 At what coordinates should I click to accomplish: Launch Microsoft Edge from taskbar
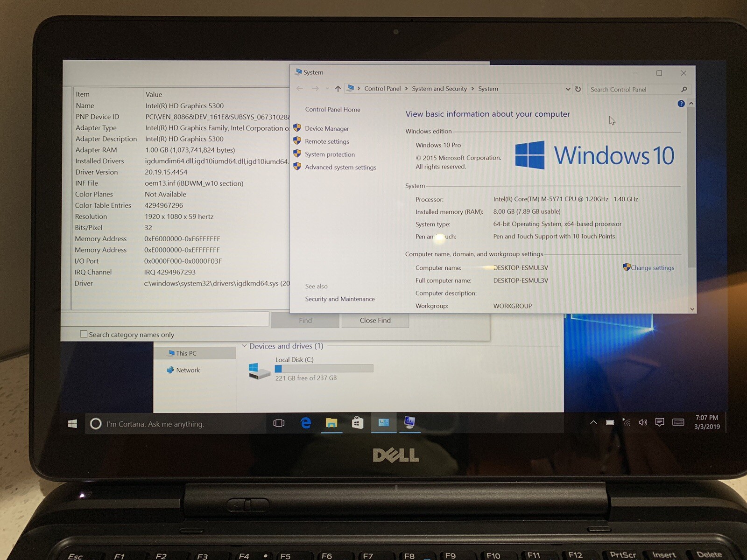tap(306, 423)
